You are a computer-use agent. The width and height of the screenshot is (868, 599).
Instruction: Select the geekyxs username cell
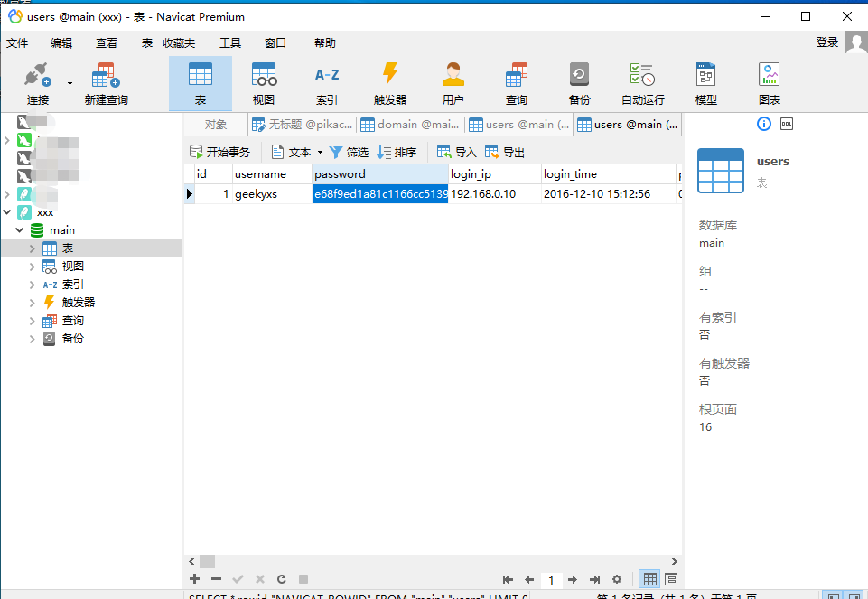(273, 193)
